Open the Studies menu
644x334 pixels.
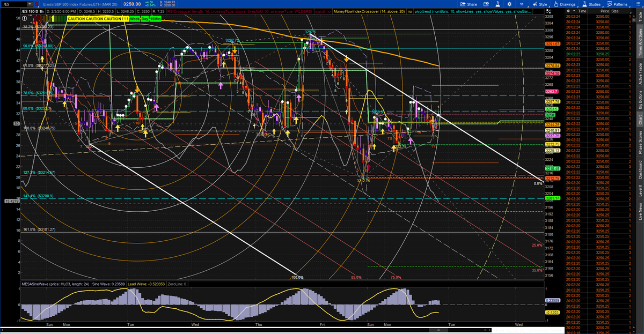(591, 4)
